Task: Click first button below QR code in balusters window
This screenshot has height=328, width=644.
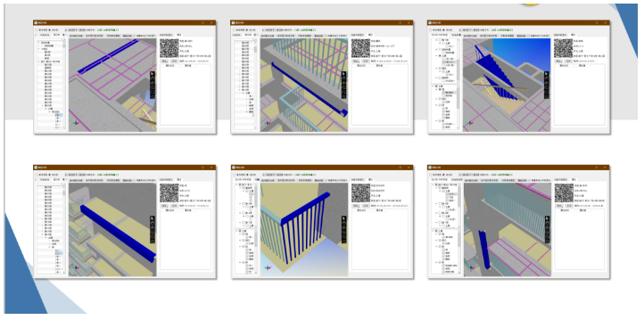Action: [356, 206]
